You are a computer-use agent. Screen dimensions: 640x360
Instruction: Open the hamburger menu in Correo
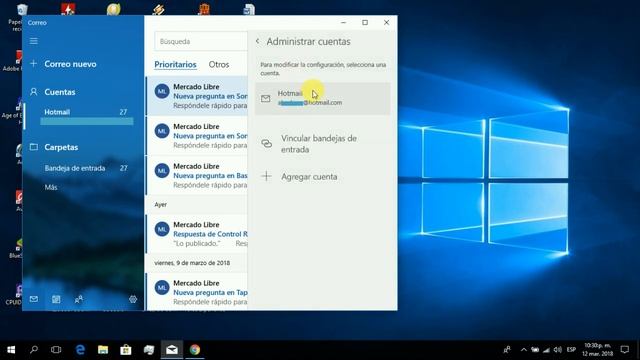tap(34, 41)
